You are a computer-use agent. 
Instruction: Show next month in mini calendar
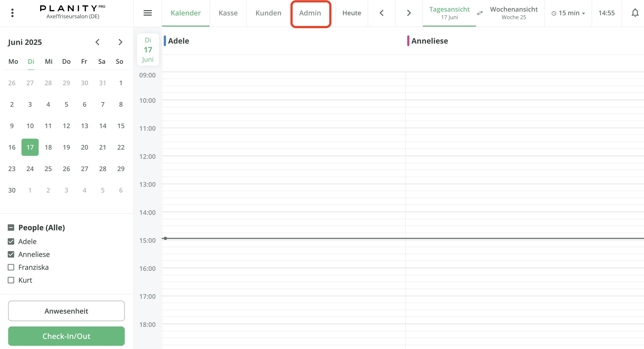pos(120,42)
